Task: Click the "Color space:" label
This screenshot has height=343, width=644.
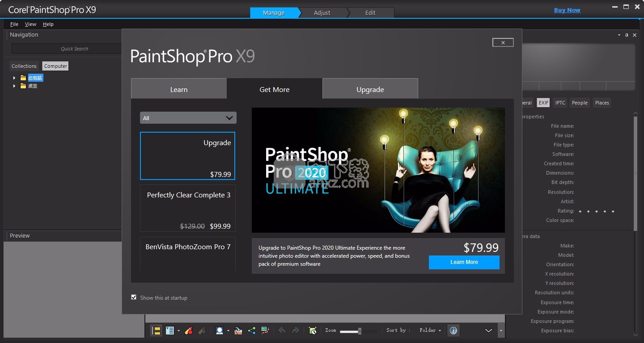Action: tap(560, 220)
